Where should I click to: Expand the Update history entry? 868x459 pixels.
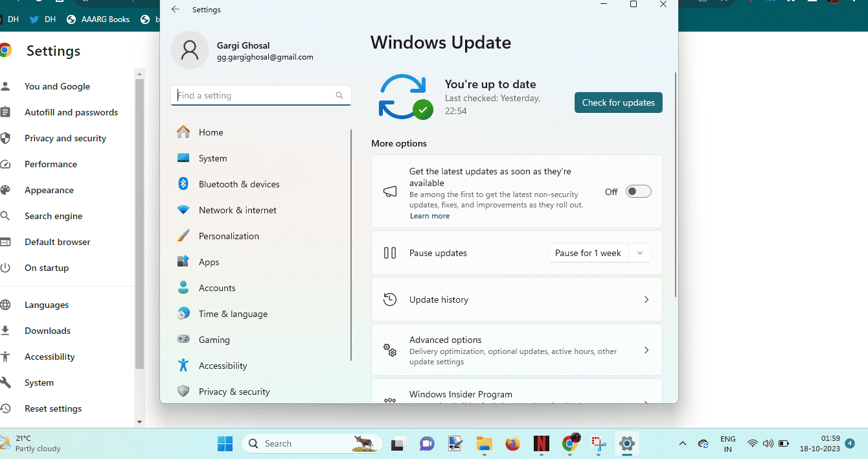pyautogui.click(x=517, y=300)
